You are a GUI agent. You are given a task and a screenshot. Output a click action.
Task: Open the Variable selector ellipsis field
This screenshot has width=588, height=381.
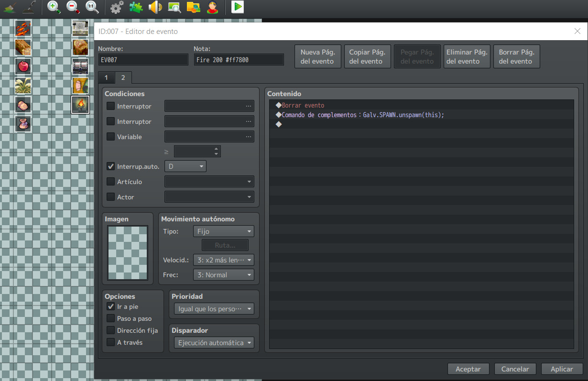coord(209,137)
